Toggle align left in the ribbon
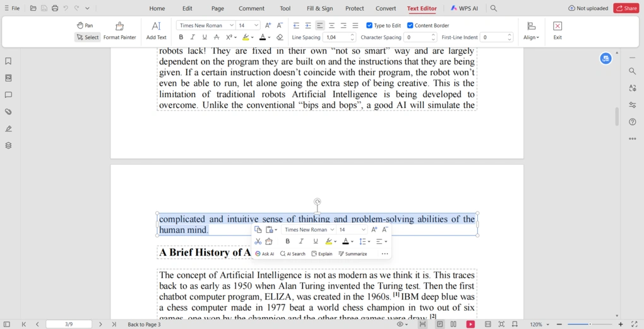644x329 pixels. point(320,25)
